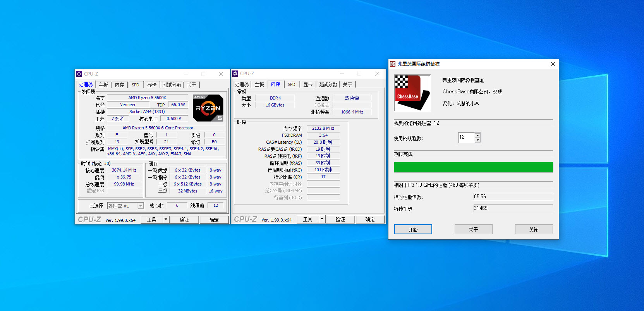Screen dimensions: 644x311
Task: Click the CPU-Z app icon in memory window title bar
Action: 235,74
